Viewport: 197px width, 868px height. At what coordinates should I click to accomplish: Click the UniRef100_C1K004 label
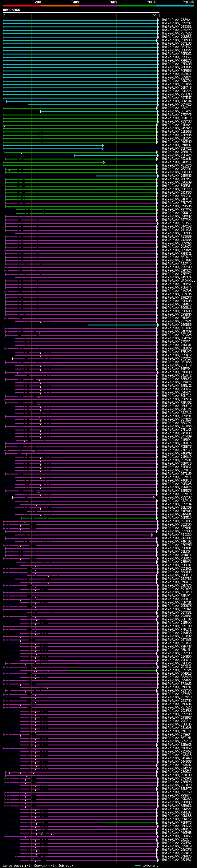pyautogui.click(x=176, y=125)
